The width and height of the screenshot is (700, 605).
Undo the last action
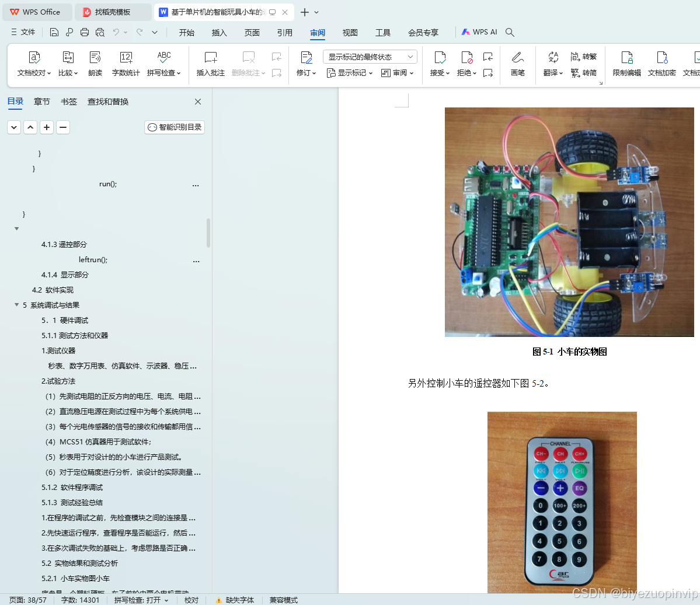116,32
